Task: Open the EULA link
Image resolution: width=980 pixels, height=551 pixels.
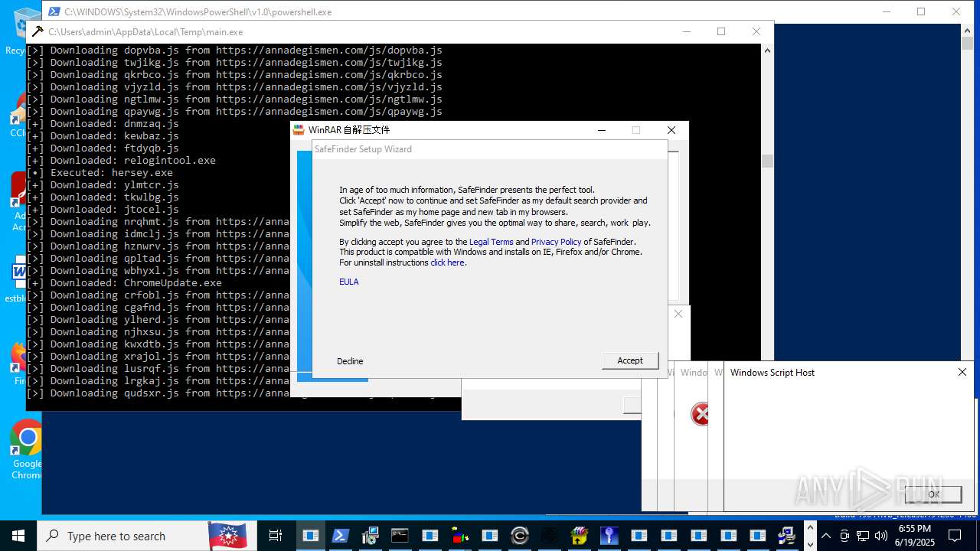Action: click(x=349, y=282)
